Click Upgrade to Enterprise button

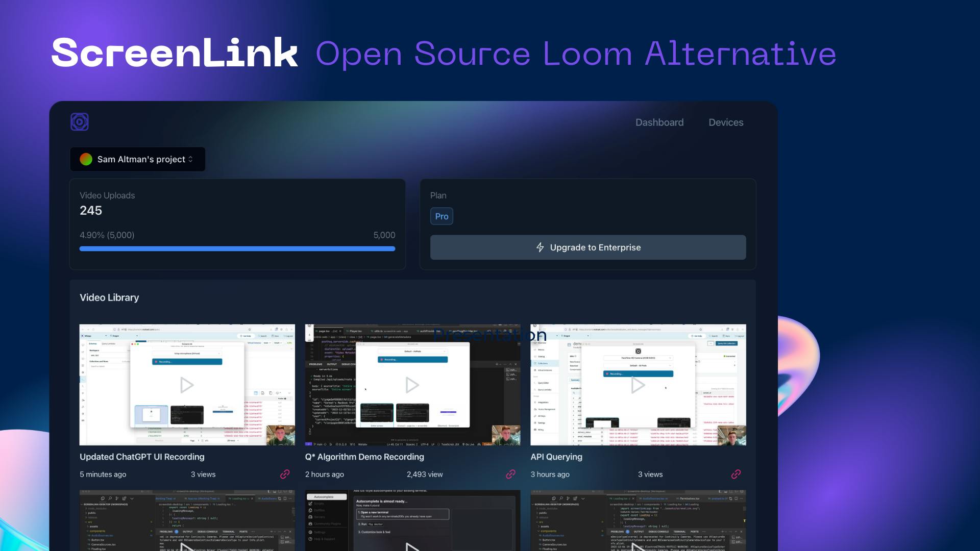(x=588, y=247)
